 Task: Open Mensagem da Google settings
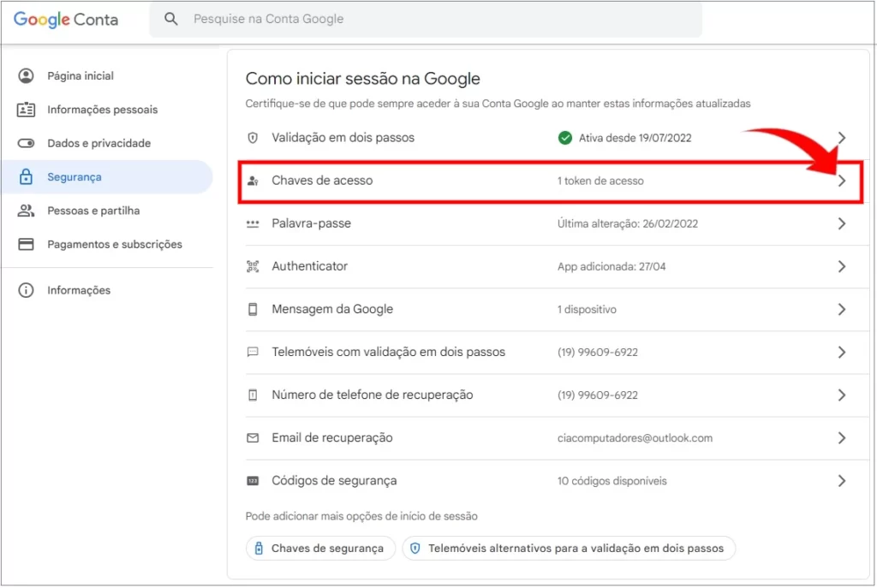[x=332, y=309]
